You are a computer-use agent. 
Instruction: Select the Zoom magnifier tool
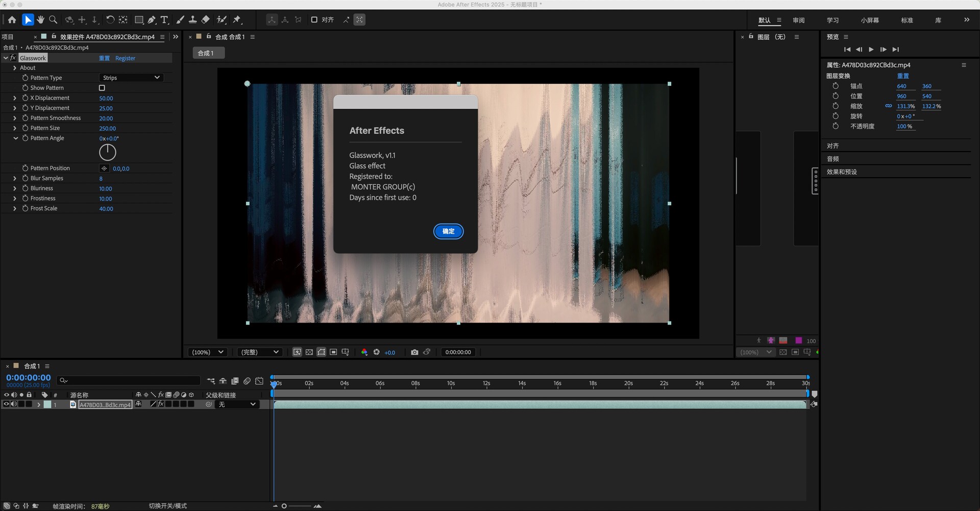(53, 20)
